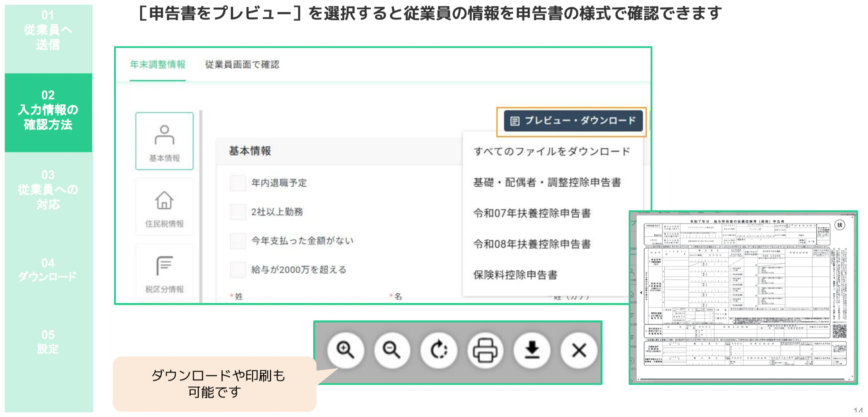The width and height of the screenshot is (868, 417).
Task: Open the 税区分情報 document icon
Action: [165, 273]
